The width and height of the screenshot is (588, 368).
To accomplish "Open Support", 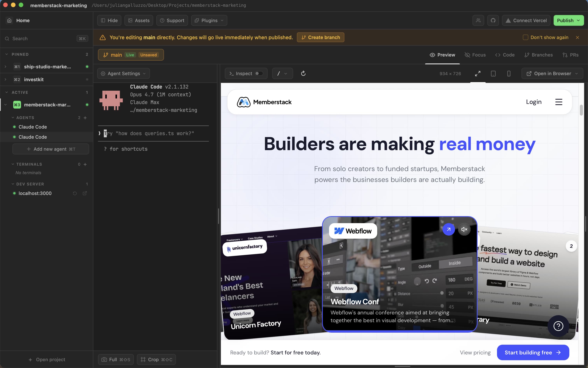I will coord(172,20).
